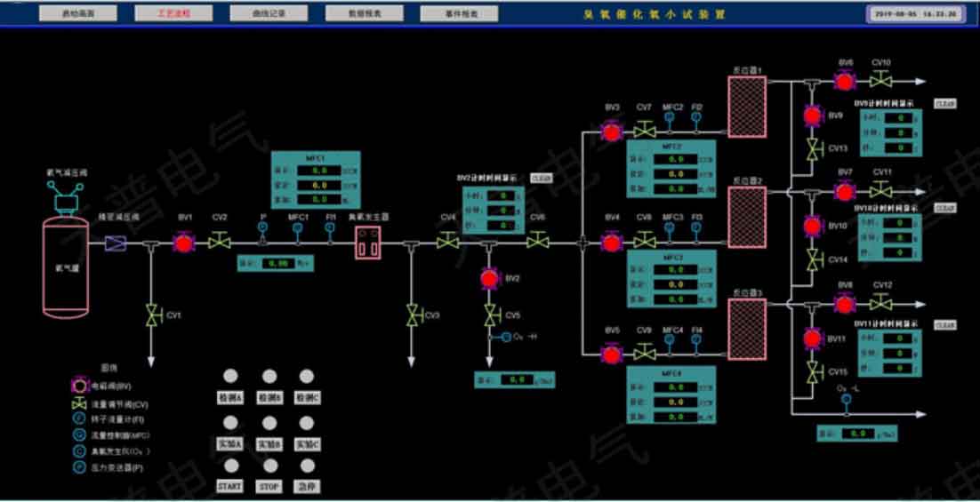Click the CV5 valve below BV2
The height and width of the screenshot is (502, 980).
489,315
